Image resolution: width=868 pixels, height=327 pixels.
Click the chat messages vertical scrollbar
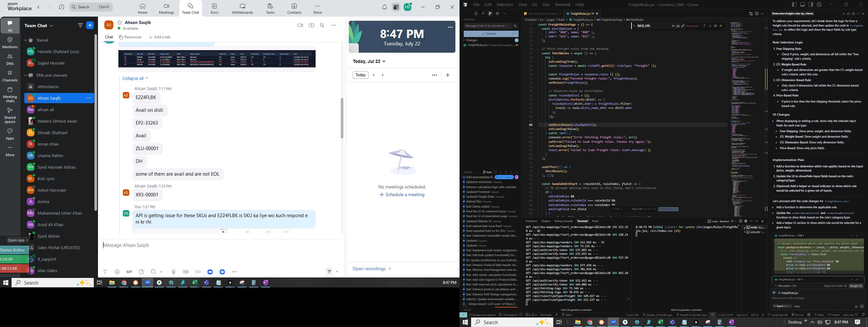pyautogui.click(x=342, y=118)
